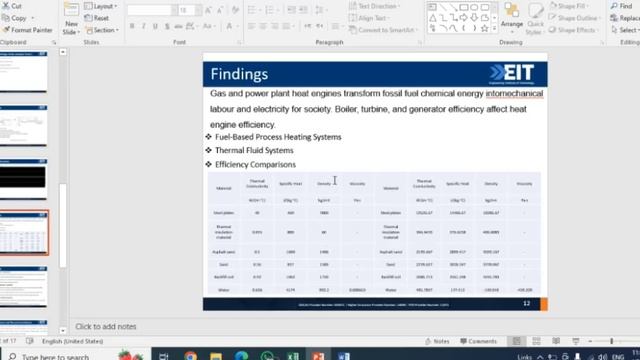Toggle italic formatting
Image resolution: width=640 pixels, height=360 pixels.
tap(143, 27)
